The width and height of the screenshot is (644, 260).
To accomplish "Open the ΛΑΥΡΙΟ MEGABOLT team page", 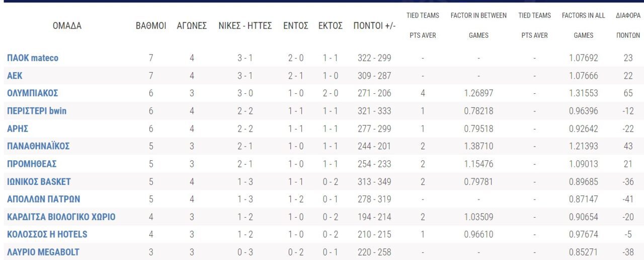I will 43,252.
